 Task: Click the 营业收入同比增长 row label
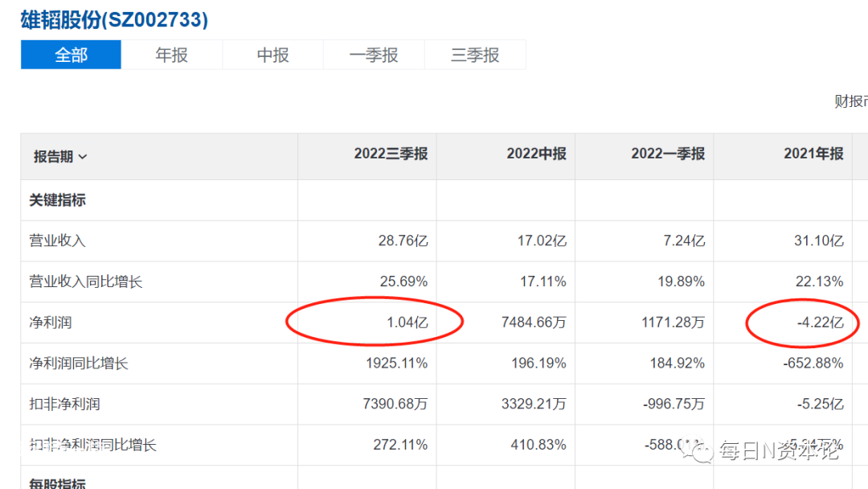click(86, 281)
